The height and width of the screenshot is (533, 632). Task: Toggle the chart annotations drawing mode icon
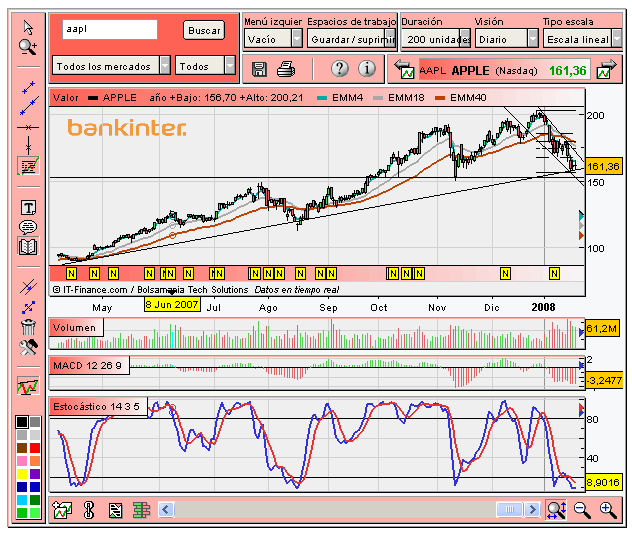(x=28, y=166)
